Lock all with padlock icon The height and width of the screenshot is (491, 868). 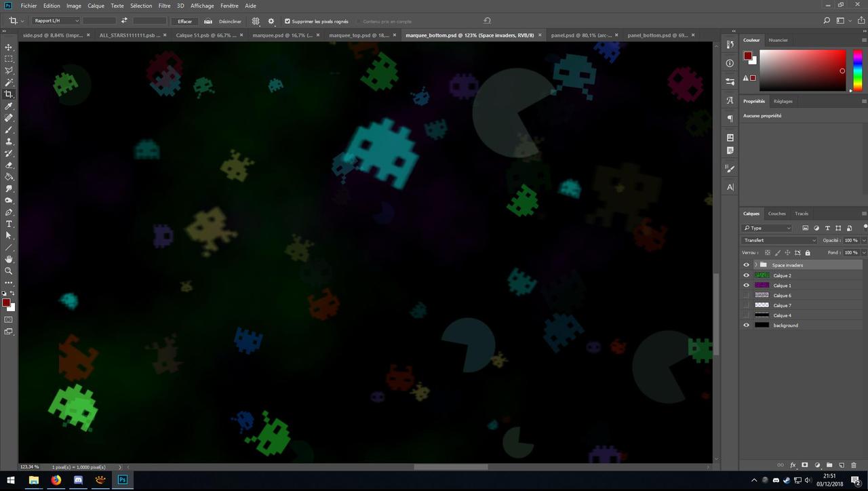click(808, 252)
